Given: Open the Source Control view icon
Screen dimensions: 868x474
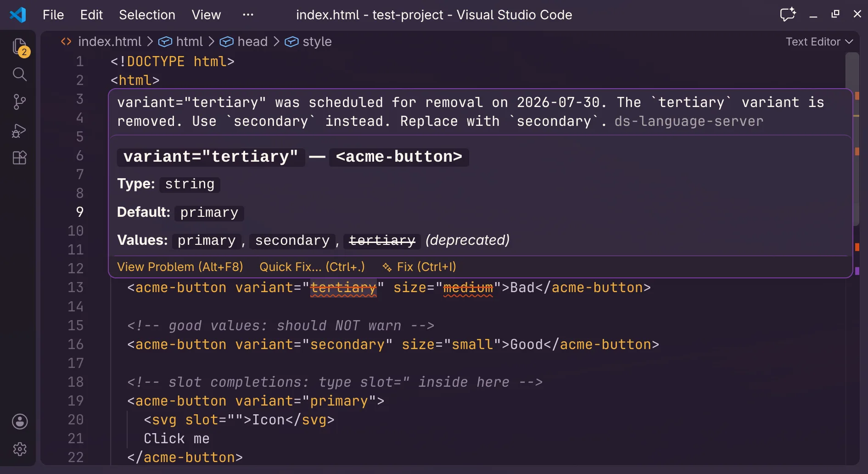Looking at the screenshot, I should [x=20, y=102].
